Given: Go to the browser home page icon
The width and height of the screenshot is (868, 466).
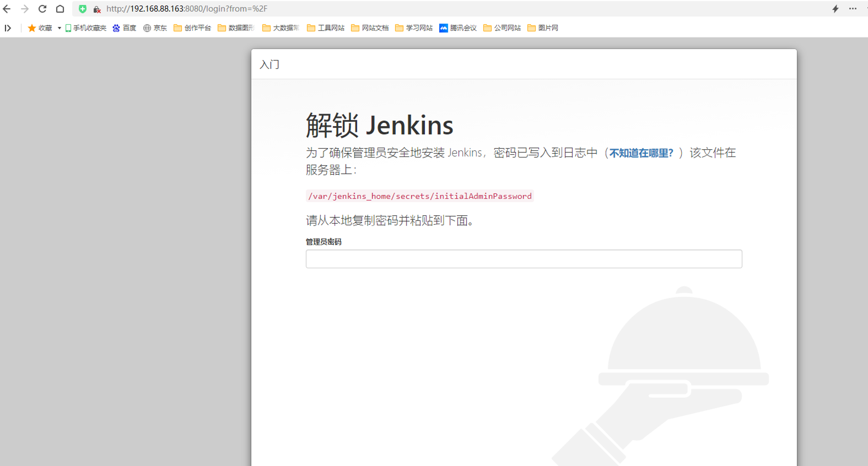Looking at the screenshot, I should pos(60,9).
